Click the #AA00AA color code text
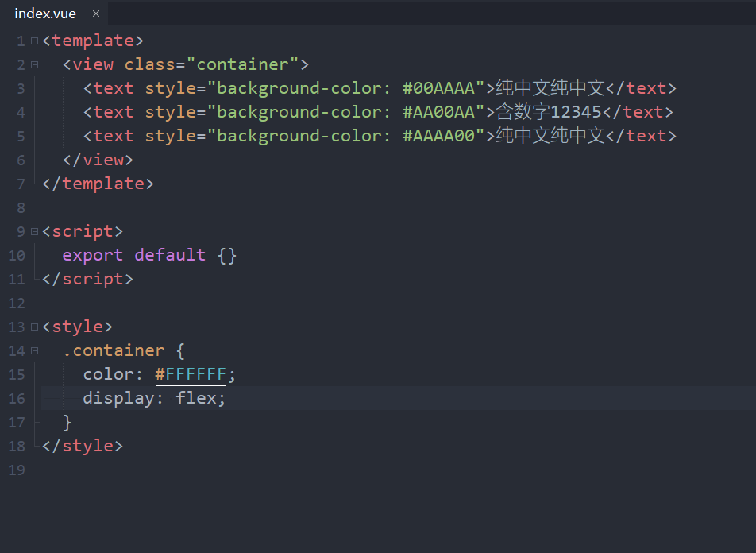Viewport: 756px width, 553px height. pos(438,112)
